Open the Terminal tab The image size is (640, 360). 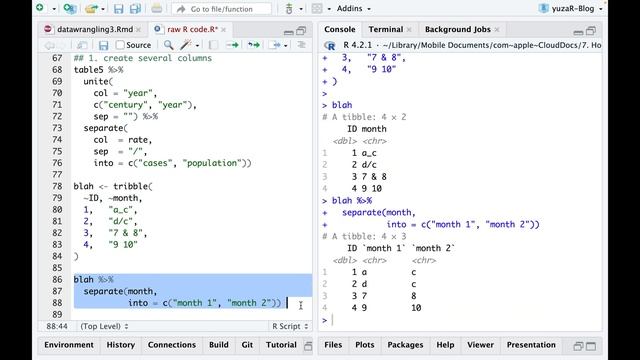point(386,29)
